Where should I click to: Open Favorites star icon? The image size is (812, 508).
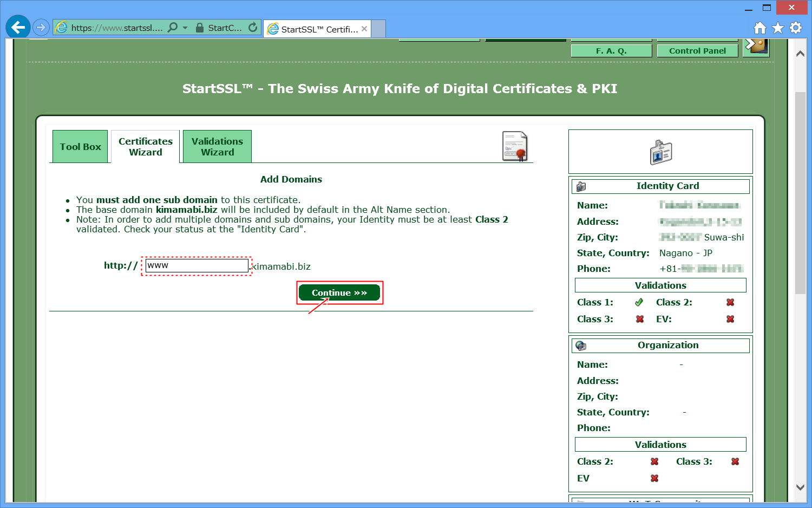point(778,28)
